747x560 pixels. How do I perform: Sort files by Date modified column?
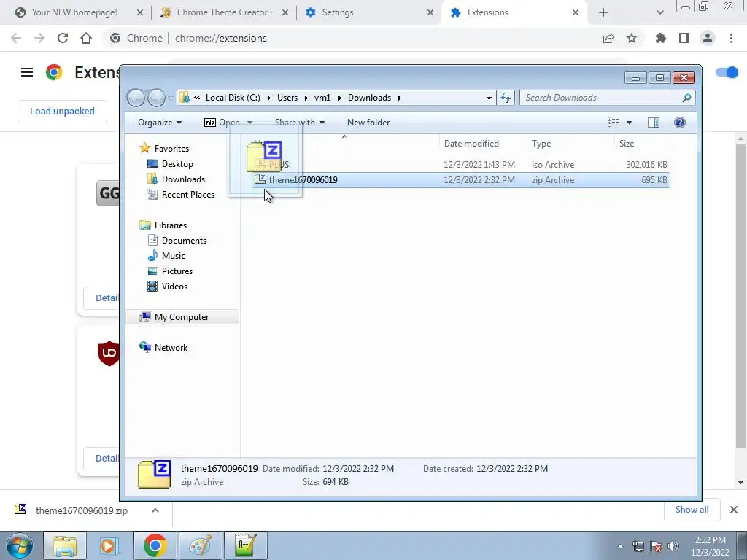[471, 144]
